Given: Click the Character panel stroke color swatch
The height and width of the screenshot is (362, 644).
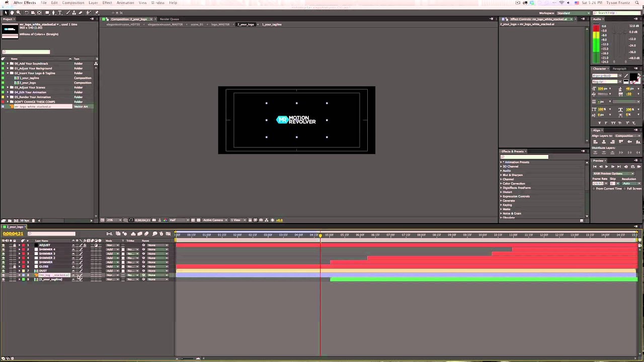Looking at the screenshot, I should coord(638,81).
